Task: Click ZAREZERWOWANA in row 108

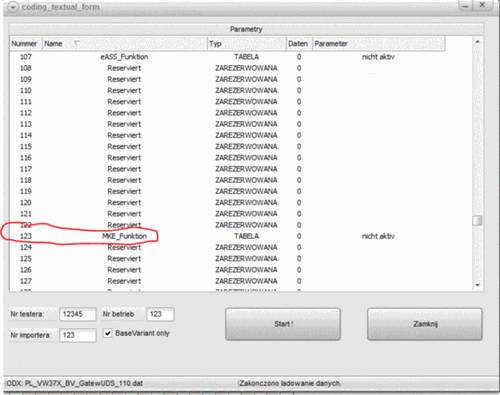Action: (x=246, y=68)
